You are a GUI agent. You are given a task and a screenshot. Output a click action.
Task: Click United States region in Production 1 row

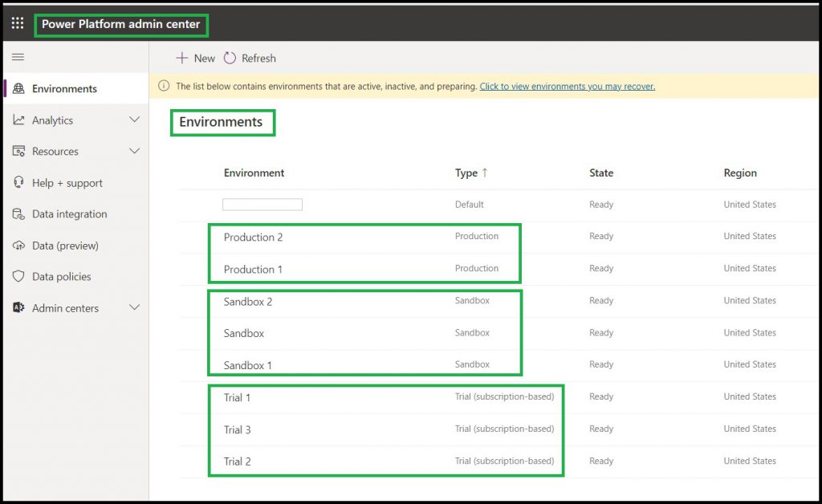pyautogui.click(x=750, y=268)
